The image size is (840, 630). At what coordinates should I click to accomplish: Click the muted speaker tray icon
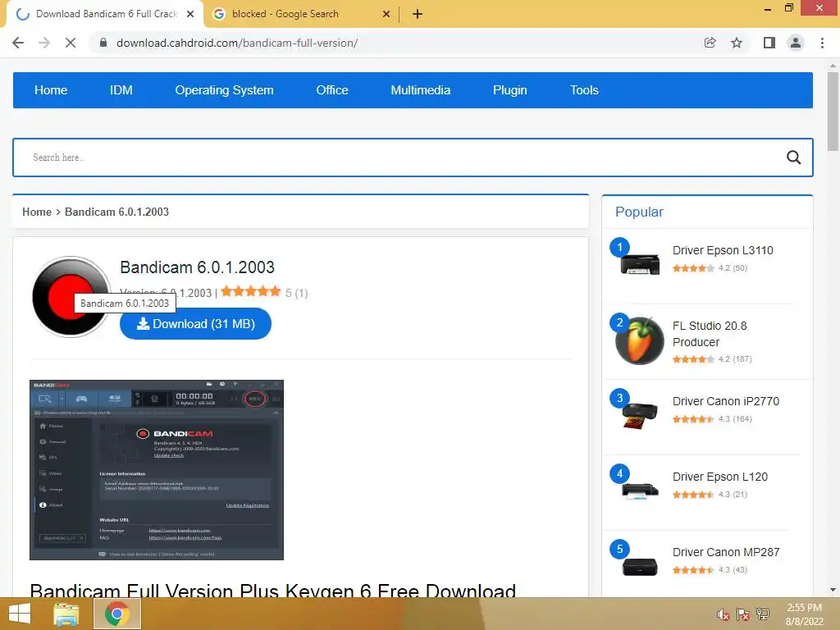(x=724, y=614)
